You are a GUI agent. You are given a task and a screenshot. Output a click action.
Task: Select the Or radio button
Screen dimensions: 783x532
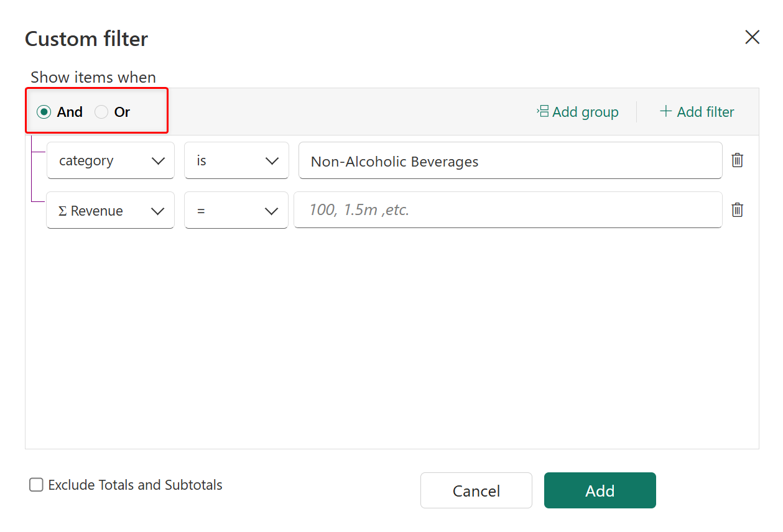tap(101, 112)
